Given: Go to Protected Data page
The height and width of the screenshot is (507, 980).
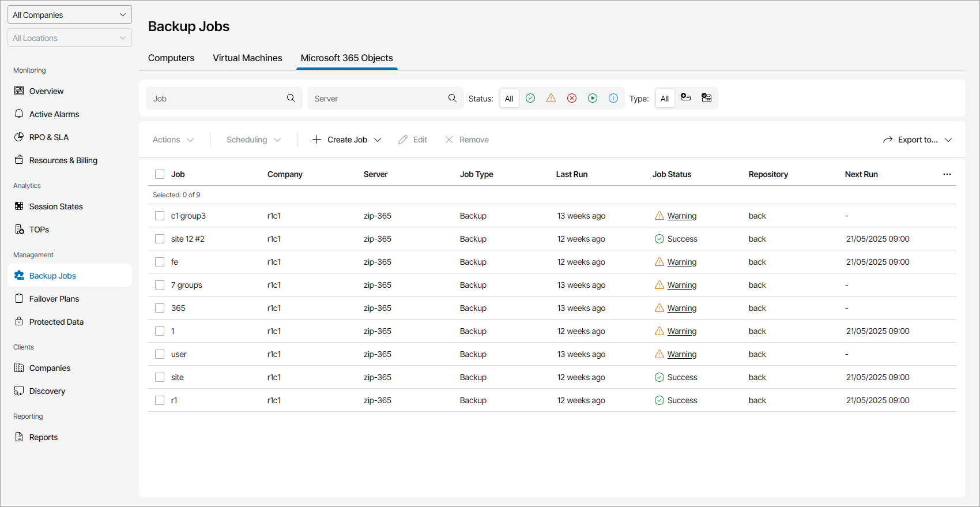Looking at the screenshot, I should tap(56, 322).
